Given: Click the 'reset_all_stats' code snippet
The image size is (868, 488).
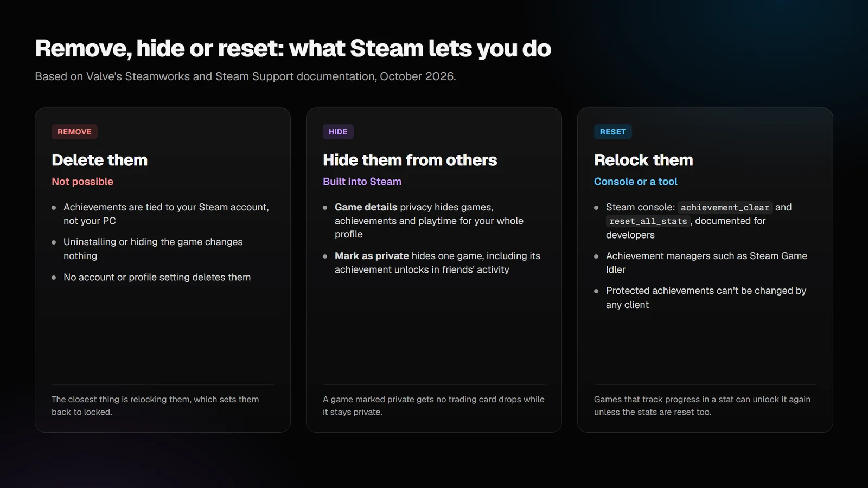Looking at the screenshot, I should tap(648, 221).
